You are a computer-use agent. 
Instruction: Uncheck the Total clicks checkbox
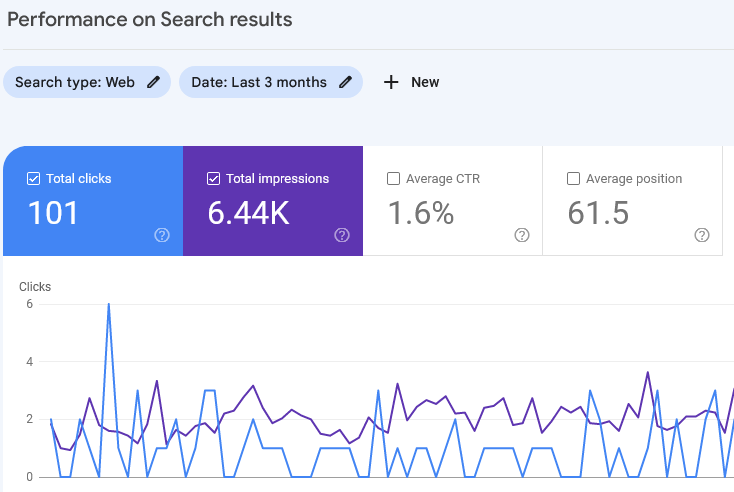tap(33, 179)
